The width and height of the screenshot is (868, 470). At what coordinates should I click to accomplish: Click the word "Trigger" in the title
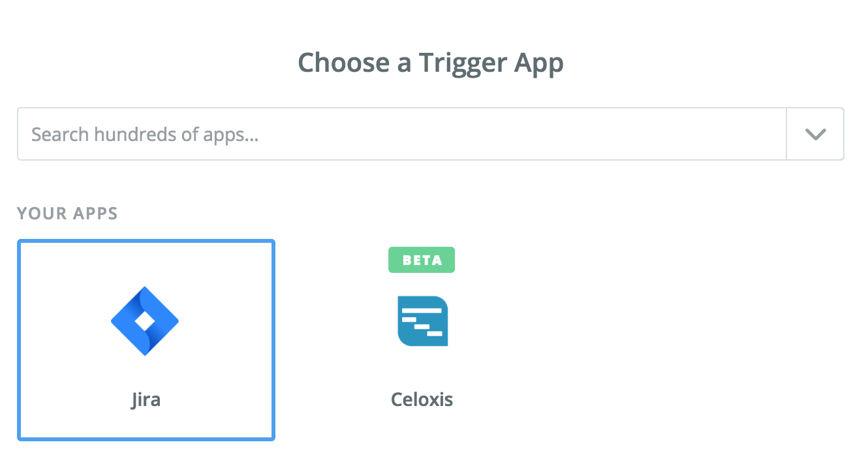tap(462, 63)
